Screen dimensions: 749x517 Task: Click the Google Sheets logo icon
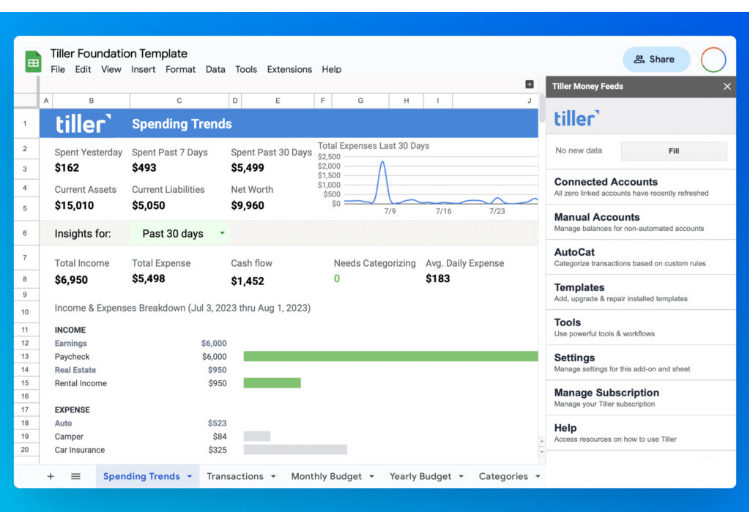[x=33, y=61]
